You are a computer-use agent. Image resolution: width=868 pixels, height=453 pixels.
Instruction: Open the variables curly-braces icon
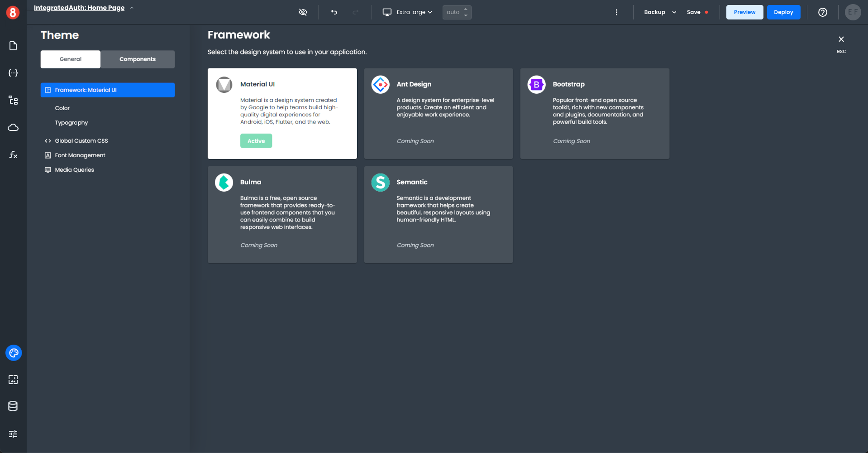(13, 73)
